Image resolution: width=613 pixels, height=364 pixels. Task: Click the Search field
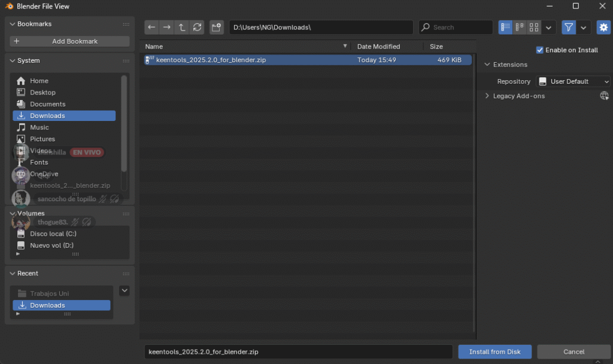tap(456, 28)
